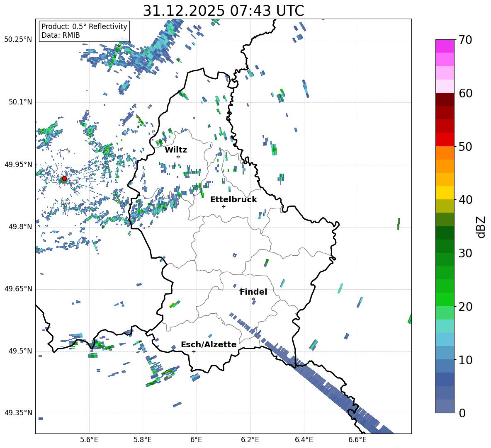
Task: Click the 6.2°E longitude tick label
Action: (250, 440)
